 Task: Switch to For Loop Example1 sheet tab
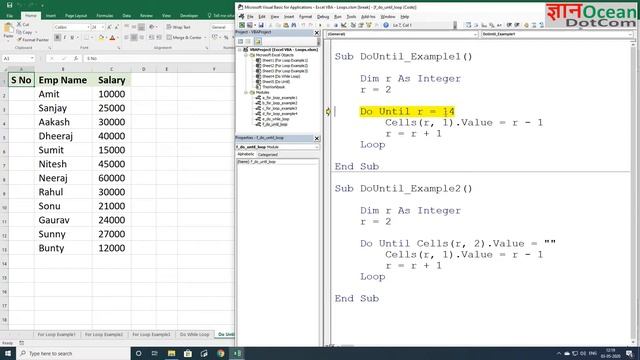tap(56, 334)
